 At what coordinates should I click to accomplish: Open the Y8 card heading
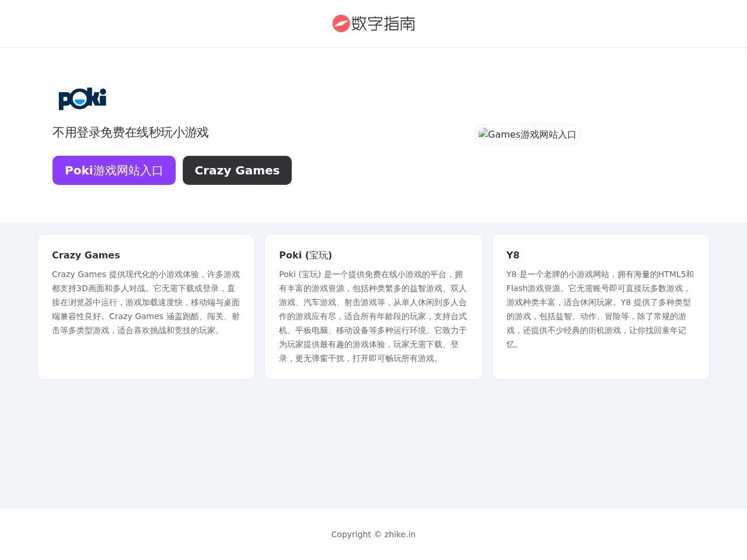(512, 255)
